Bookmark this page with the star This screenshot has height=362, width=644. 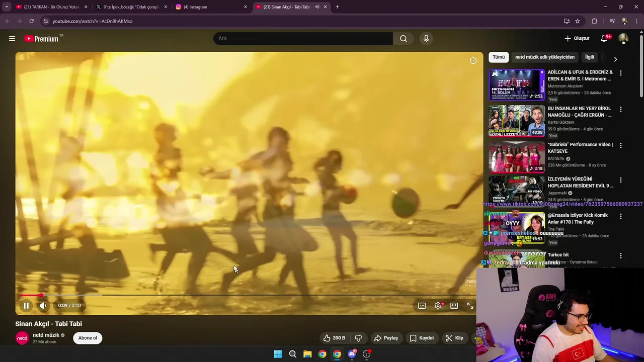pos(578,21)
